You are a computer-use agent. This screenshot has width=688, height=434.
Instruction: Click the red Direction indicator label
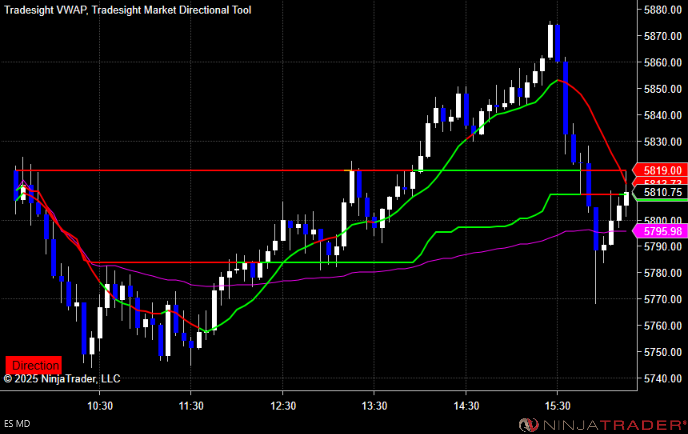[34, 365]
